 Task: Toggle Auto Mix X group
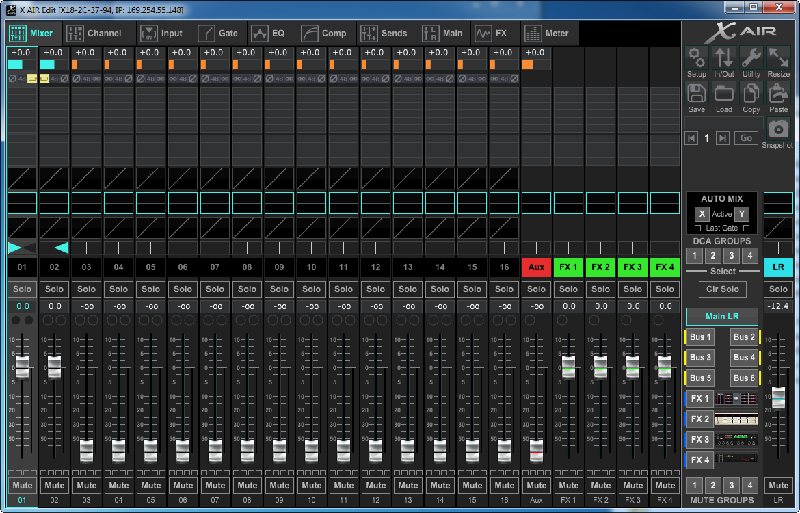click(702, 214)
